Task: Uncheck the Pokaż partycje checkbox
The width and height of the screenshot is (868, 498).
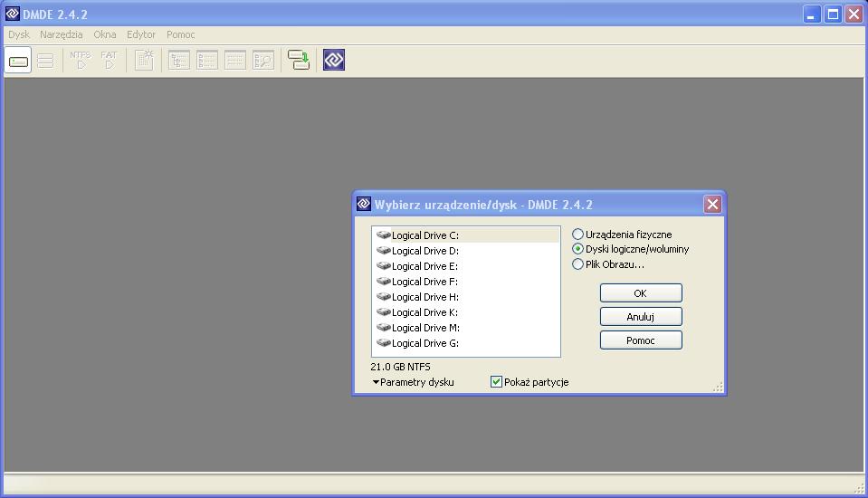Action: tap(497, 382)
